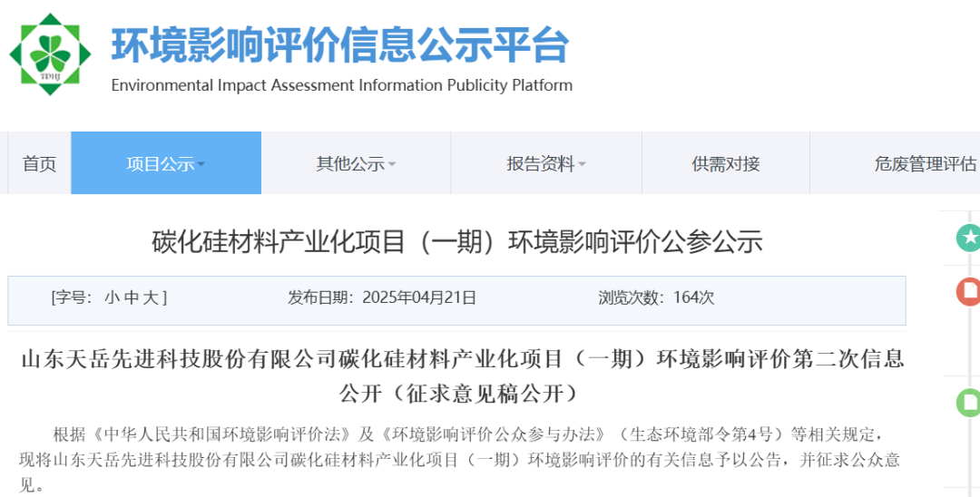This screenshot has height=497, width=980.
Task: Click the red document sidebar icon
Action: [969, 291]
